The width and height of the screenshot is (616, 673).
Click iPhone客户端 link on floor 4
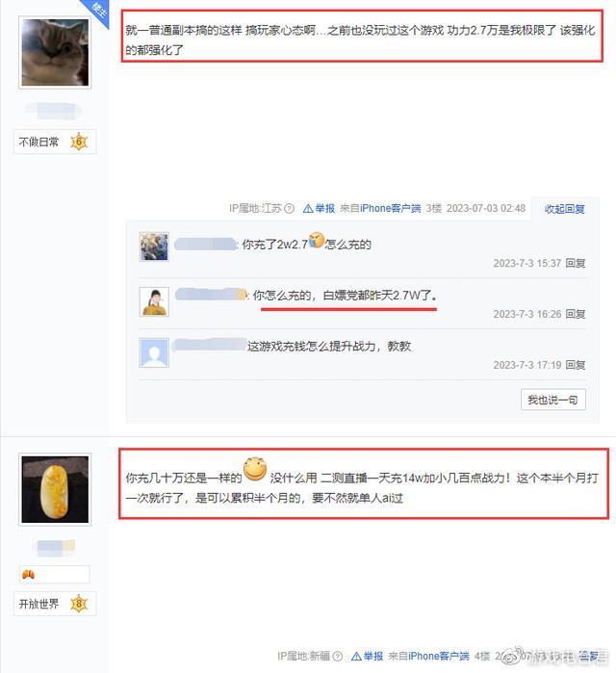coord(439,657)
